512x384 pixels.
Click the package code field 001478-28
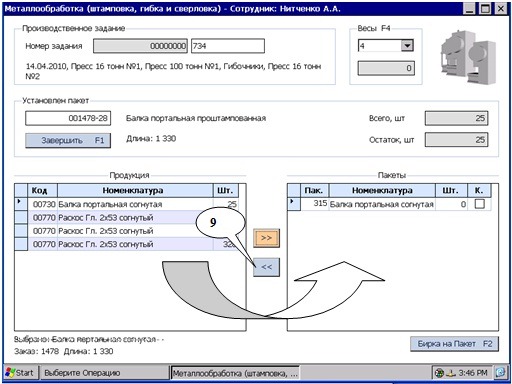pos(68,118)
